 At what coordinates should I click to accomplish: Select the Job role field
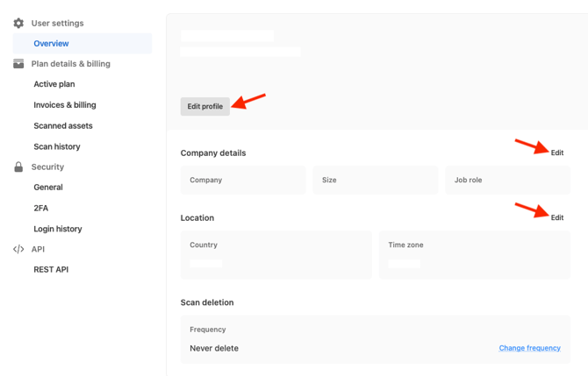click(507, 181)
